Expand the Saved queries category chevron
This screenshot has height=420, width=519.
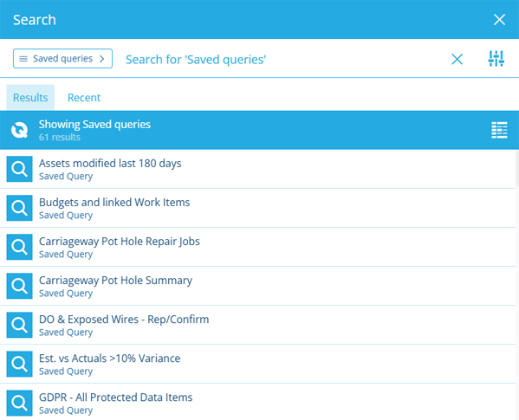click(102, 59)
